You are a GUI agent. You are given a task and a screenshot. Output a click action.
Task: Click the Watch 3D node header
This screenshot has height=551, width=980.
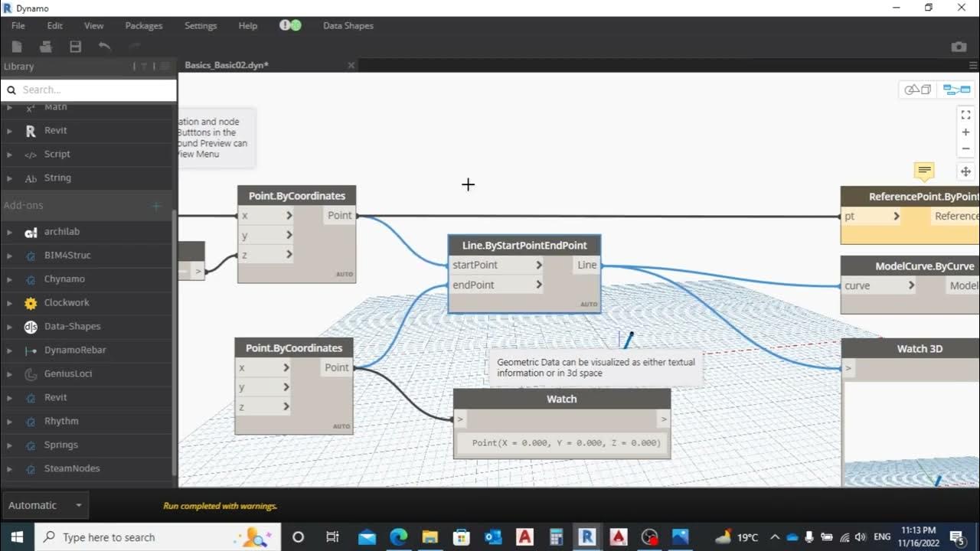coord(910,348)
